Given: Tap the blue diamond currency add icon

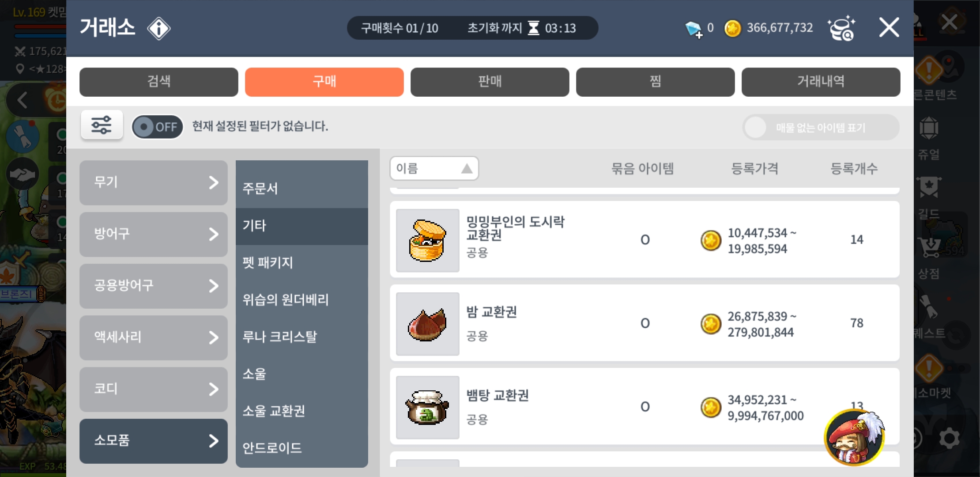Looking at the screenshot, I should (x=694, y=30).
